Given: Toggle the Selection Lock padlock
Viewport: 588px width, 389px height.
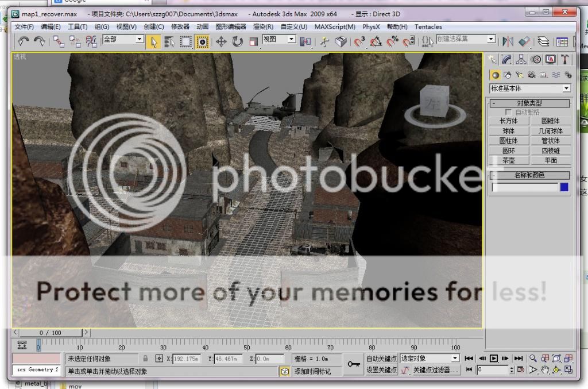Looking at the screenshot, I should (x=145, y=359).
